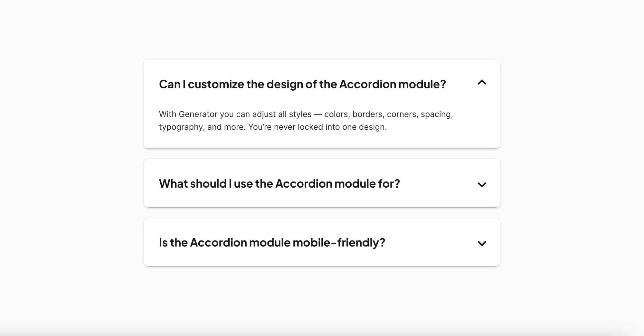The width and height of the screenshot is (644, 336).
Task: Expand "Is the Accordion module mobile-friendly?" heading
Action: (x=272, y=242)
